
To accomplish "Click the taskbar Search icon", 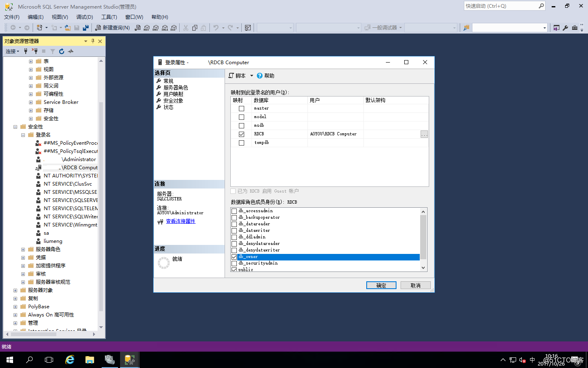I will coord(29,360).
